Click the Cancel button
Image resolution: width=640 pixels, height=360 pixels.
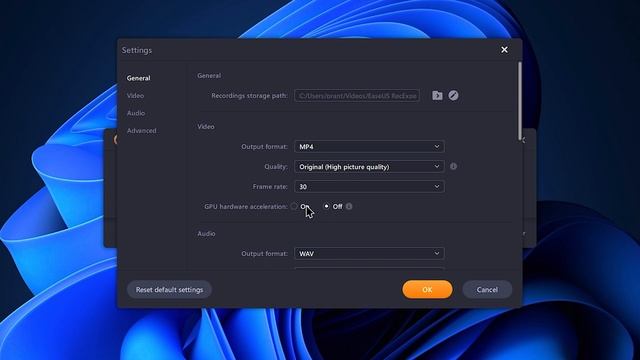tap(487, 290)
